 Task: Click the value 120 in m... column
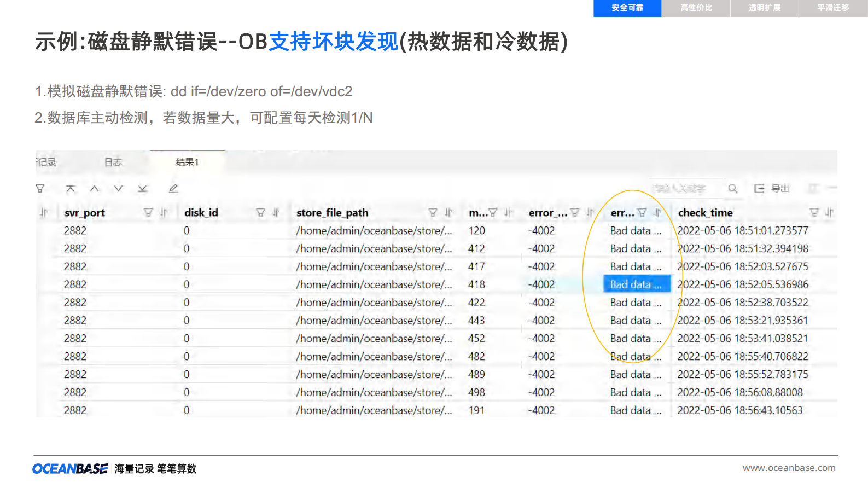[x=476, y=231]
